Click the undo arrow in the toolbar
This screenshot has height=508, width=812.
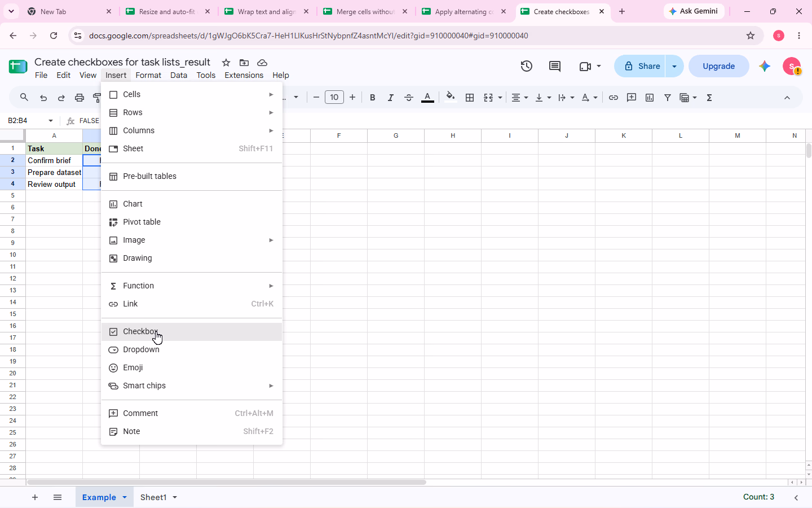pyautogui.click(x=43, y=98)
